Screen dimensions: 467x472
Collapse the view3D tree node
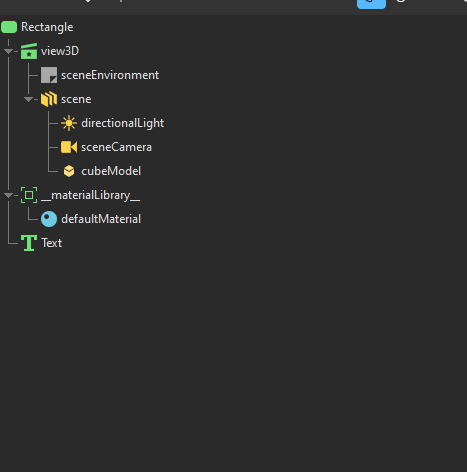(8, 51)
